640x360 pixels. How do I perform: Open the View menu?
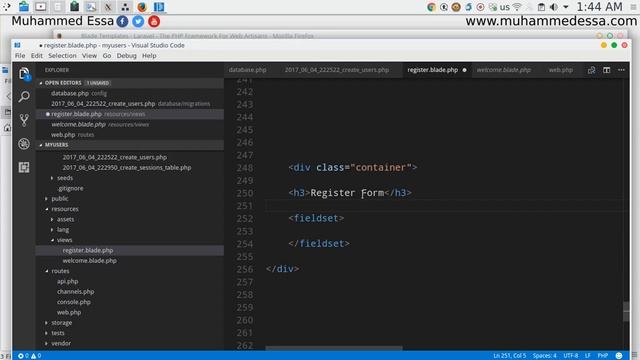[89, 56]
